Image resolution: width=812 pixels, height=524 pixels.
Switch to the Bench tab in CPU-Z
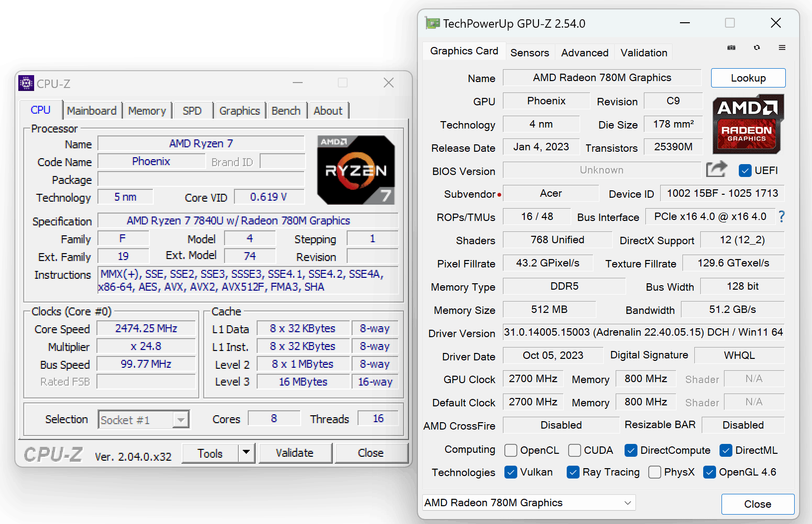(286, 111)
